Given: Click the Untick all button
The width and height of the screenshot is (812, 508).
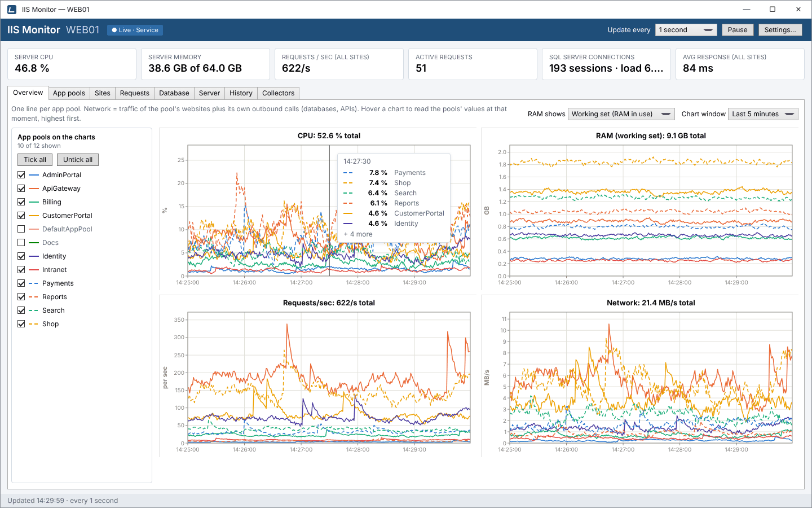Looking at the screenshot, I should click(x=78, y=160).
